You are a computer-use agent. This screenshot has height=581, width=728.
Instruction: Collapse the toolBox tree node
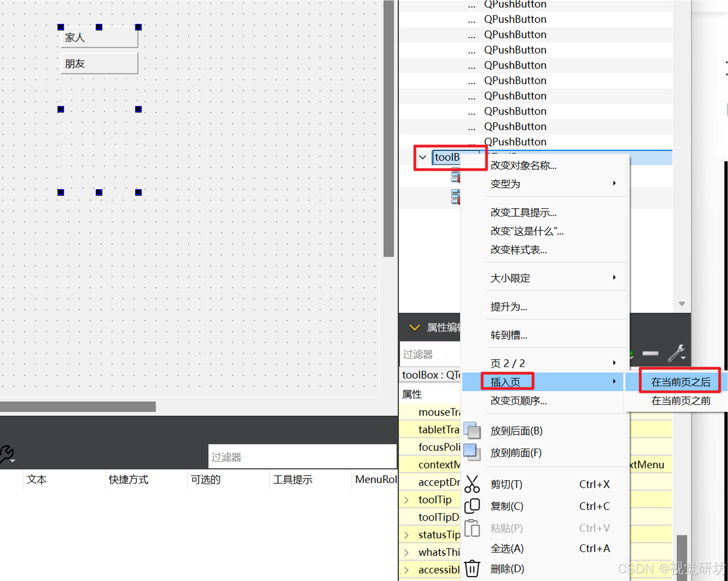tap(423, 158)
